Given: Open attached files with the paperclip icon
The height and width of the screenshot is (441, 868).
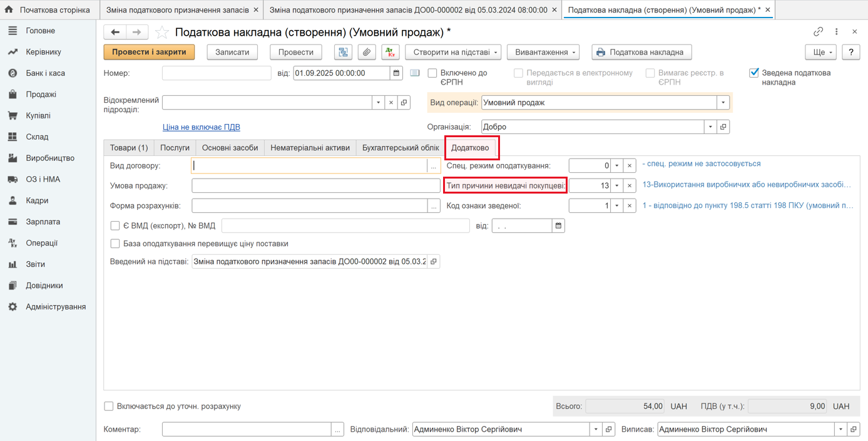Looking at the screenshot, I should coord(367,52).
